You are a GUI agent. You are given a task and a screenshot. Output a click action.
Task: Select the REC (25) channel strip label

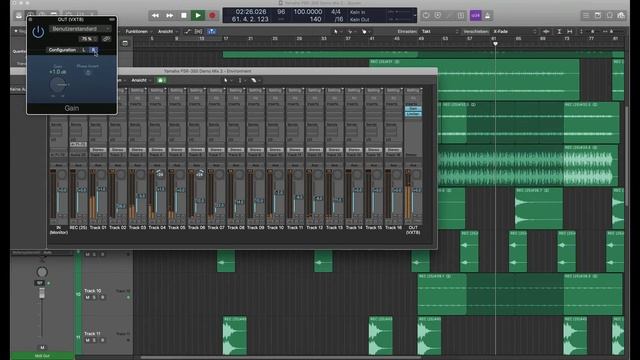click(x=78, y=228)
